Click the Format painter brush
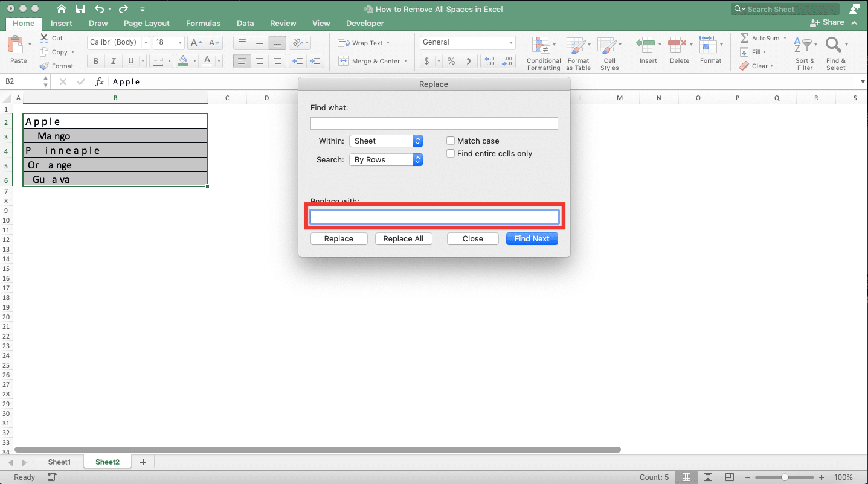Viewport: 868px width, 484px height. click(x=45, y=66)
